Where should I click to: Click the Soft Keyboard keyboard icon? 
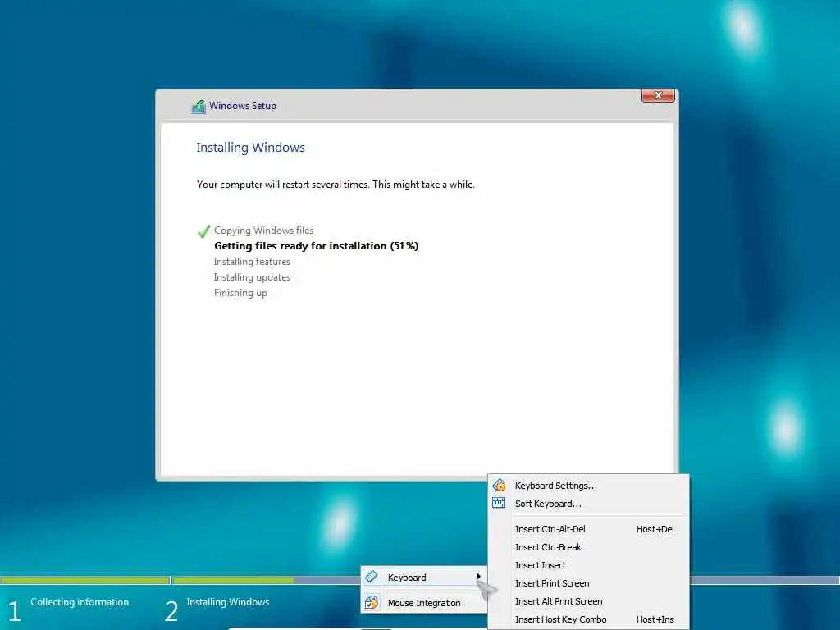click(x=499, y=503)
